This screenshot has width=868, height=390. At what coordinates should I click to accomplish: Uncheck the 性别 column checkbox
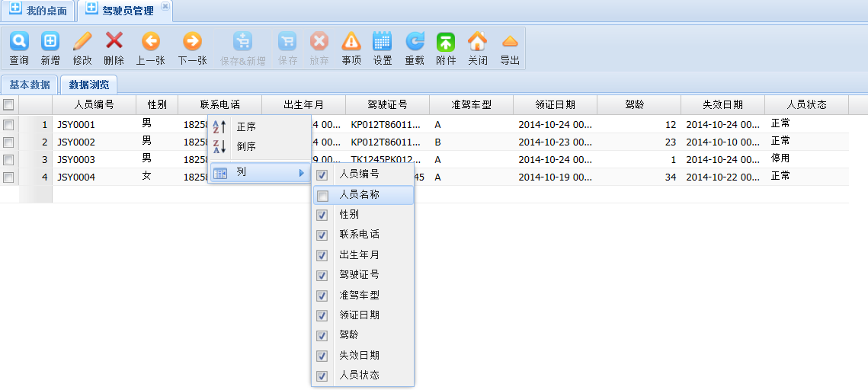coord(322,216)
